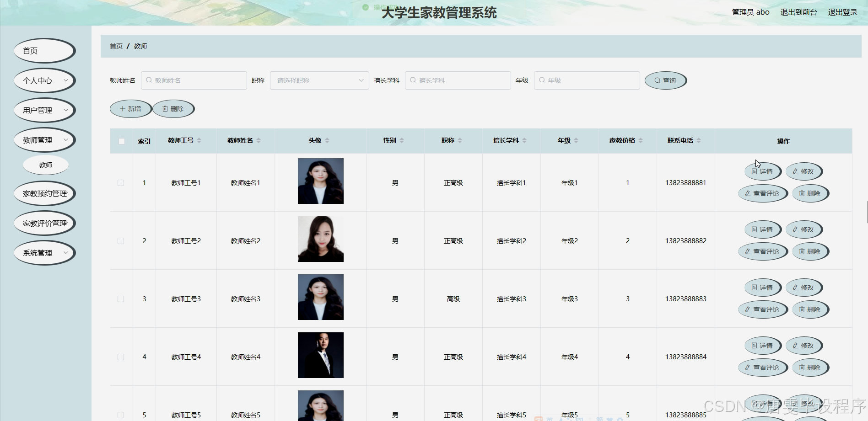The image size is (868, 421).
Task: Open 查看评论 for 教师姓名1 row
Action: pyautogui.click(x=762, y=193)
